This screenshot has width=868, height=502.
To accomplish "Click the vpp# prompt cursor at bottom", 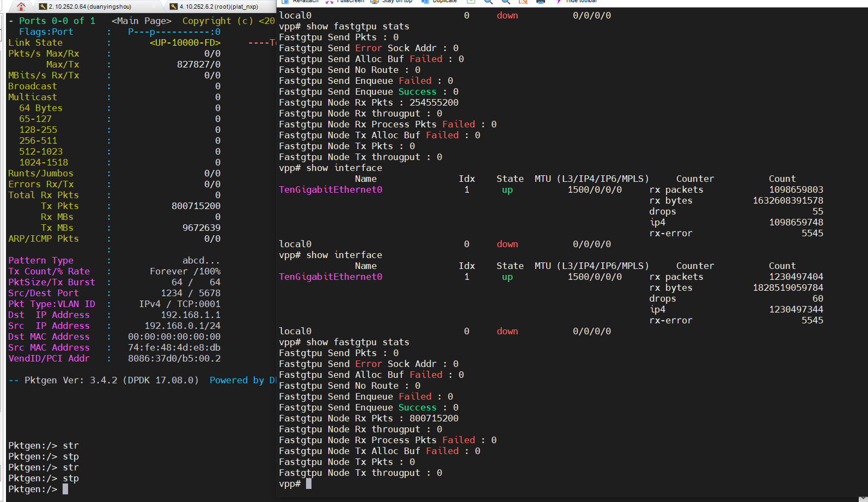I will pyautogui.click(x=309, y=483).
